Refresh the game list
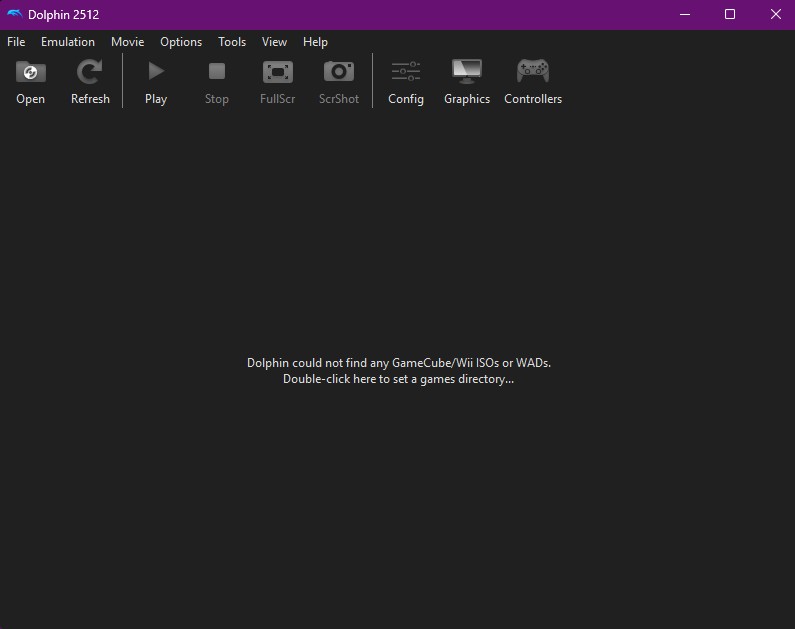Viewport: 795px width, 629px height. 90,73
